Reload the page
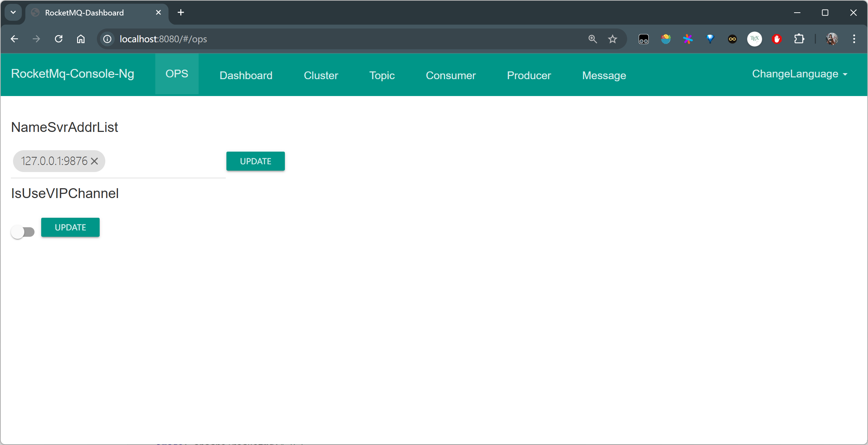This screenshot has height=445, width=868. pos(58,39)
